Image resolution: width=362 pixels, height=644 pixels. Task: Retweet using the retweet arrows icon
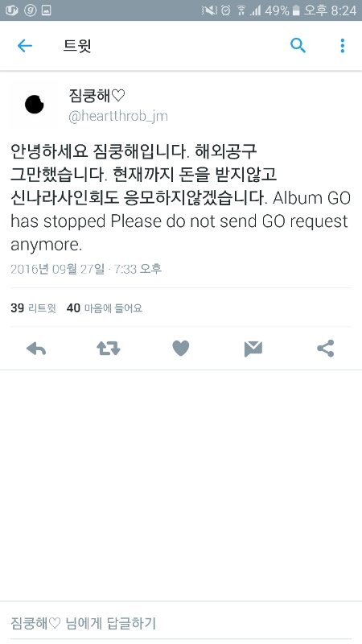point(109,349)
